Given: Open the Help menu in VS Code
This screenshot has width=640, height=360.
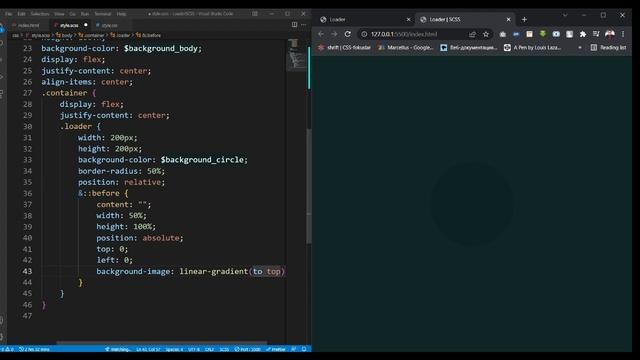Looking at the screenshot, I should 121,13.
